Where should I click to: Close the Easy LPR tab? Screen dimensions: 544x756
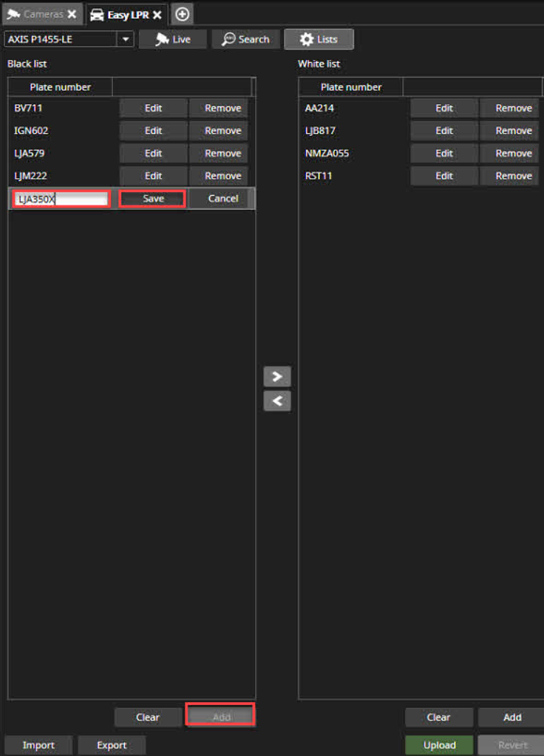tap(157, 15)
